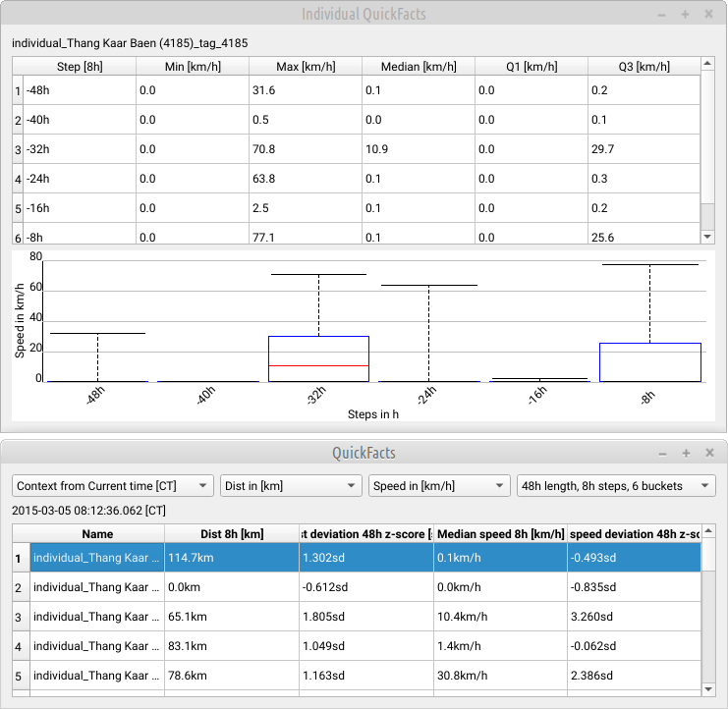The height and width of the screenshot is (709, 728).
Task: Sort by Median [km/h] column header
Action: [x=419, y=67]
